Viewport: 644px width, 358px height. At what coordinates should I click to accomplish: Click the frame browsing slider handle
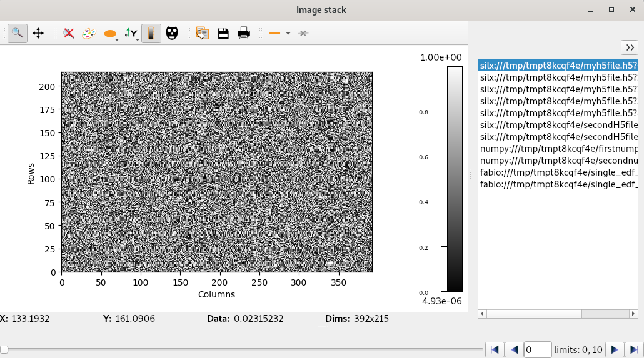coord(4,350)
